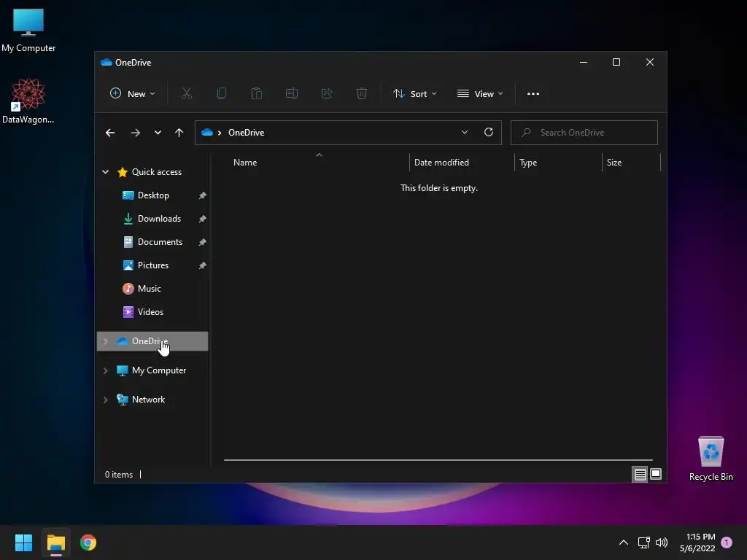
Task: Click the horizontal scrollbar in file list
Action: coord(438,460)
